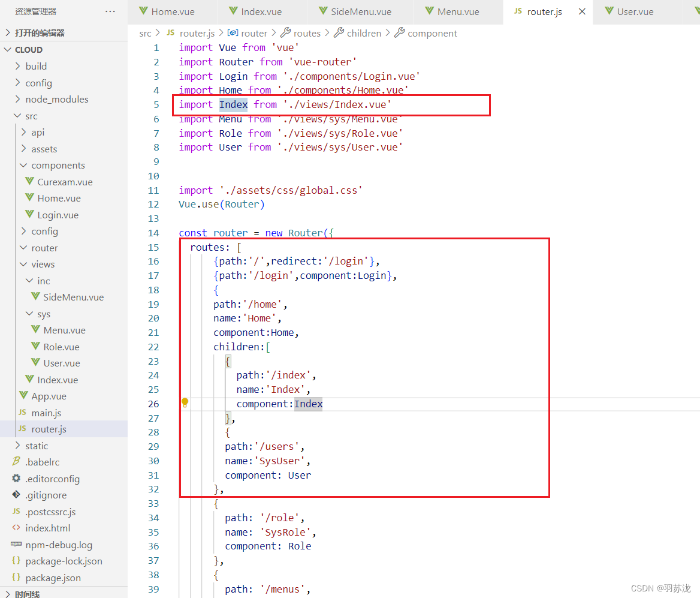Screen dimensions: 700x598
Task: Click the lightbulb quick fix icon on line 26
Action: (x=185, y=403)
